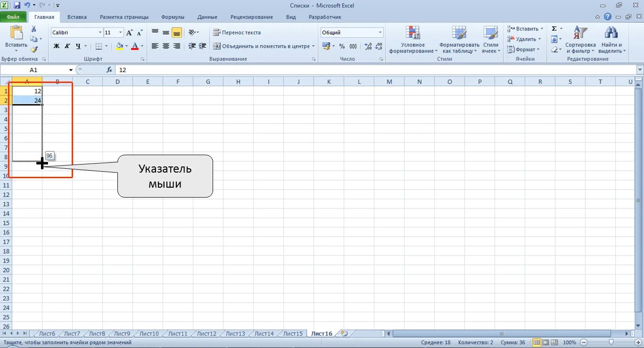This screenshot has width=644, height=348.
Task: Center text horizontally
Action: [x=166, y=46]
